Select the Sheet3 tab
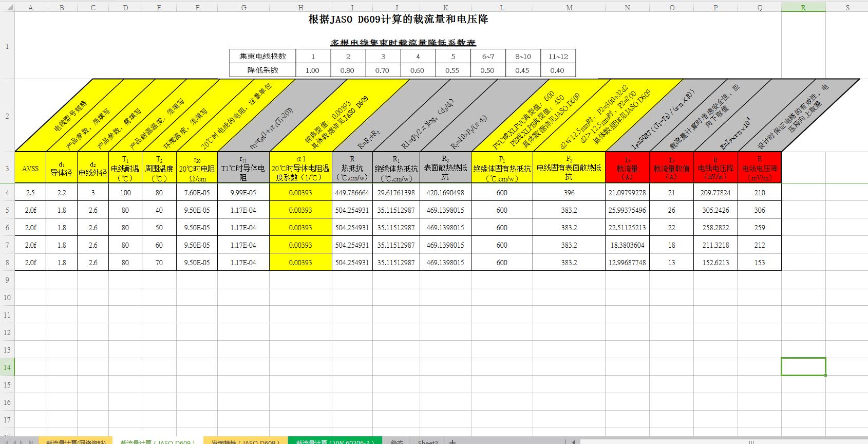 (x=427, y=441)
